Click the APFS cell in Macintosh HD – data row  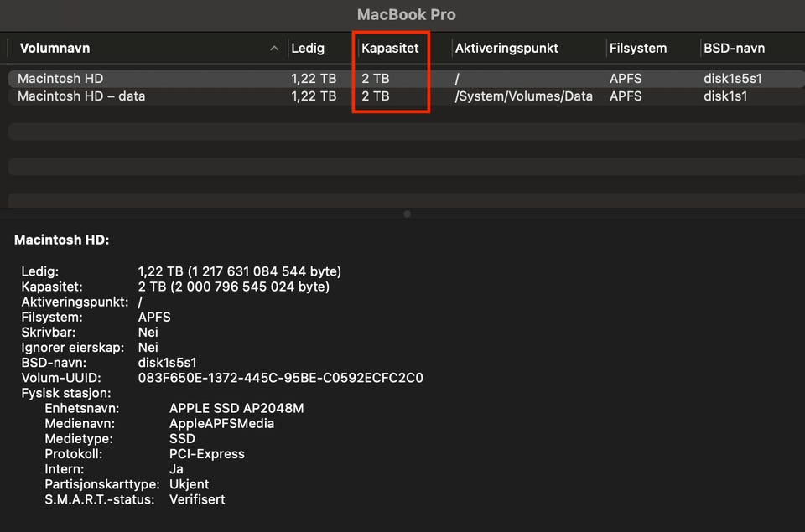tap(626, 96)
